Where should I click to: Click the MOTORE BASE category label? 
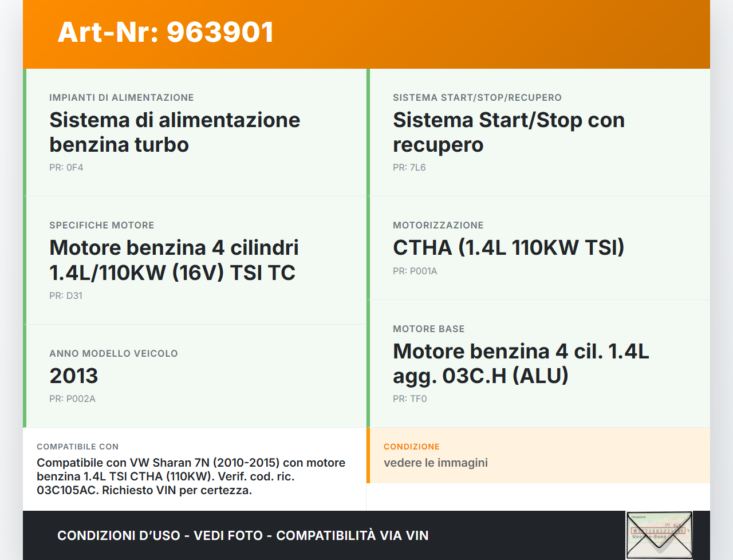click(x=429, y=329)
